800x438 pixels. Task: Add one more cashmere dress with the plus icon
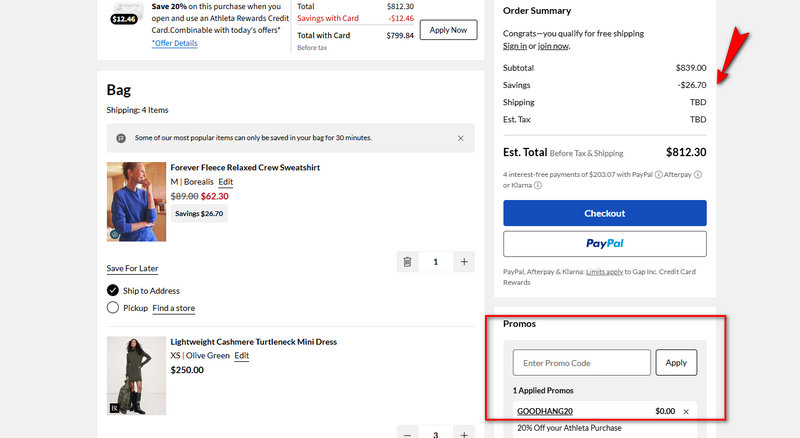[x=464, y=434]
